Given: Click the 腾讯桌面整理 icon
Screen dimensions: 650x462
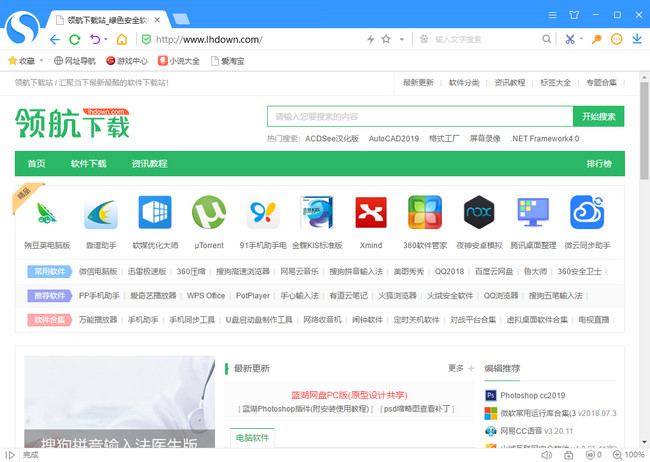Looking at the screenshot, I should 533,212.
